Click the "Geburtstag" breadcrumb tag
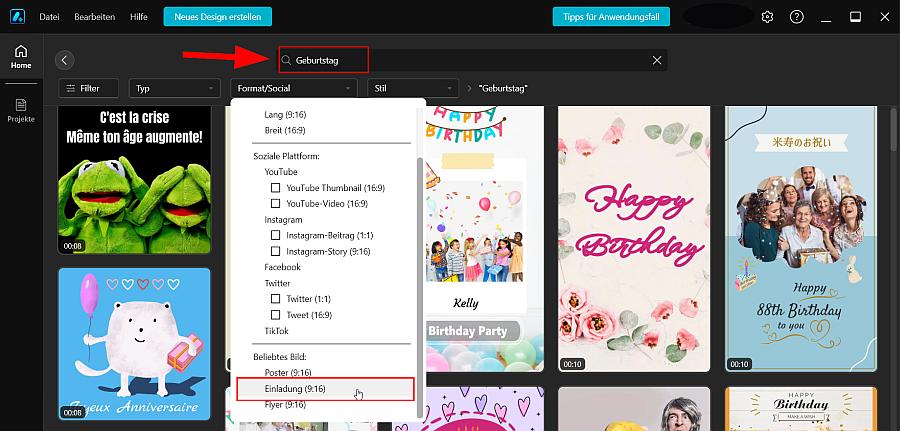This screenshot has width=900, height=431. 503,88
